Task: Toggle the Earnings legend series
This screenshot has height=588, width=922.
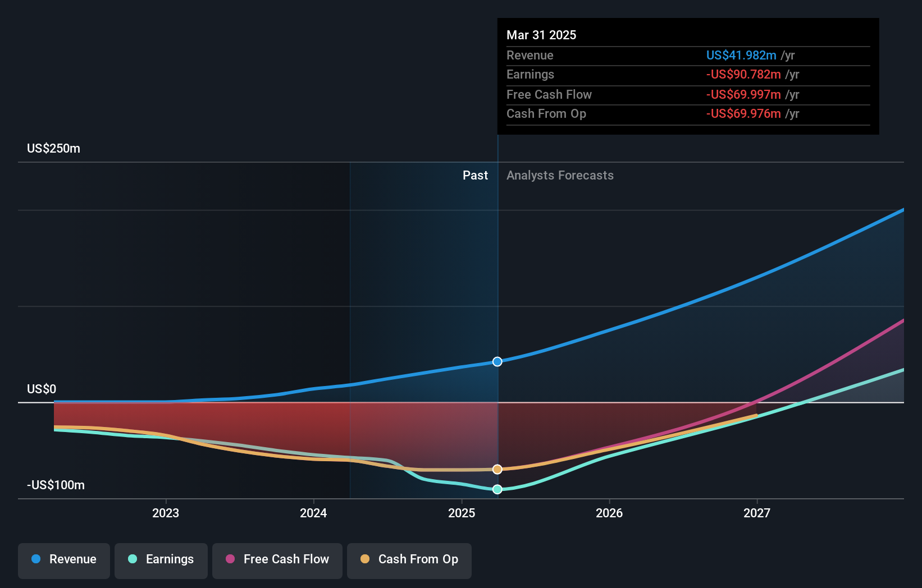Action: pos(161,561)
